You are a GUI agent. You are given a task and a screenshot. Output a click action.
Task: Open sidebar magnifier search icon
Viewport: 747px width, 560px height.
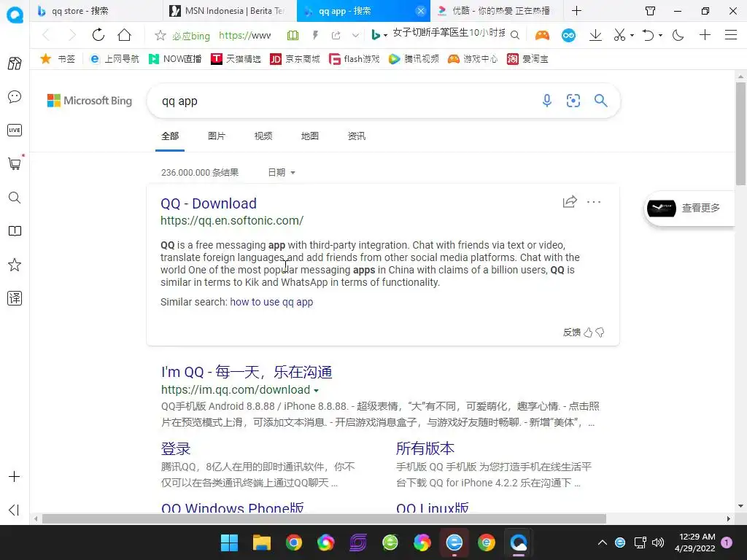click(15, 198)
